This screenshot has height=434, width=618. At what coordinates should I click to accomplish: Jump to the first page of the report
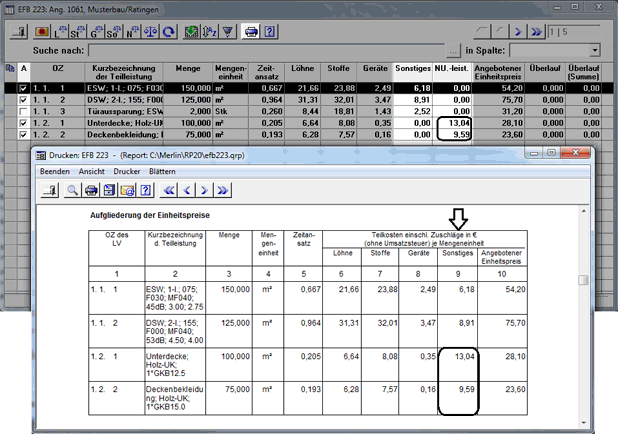tap(170, 190)
